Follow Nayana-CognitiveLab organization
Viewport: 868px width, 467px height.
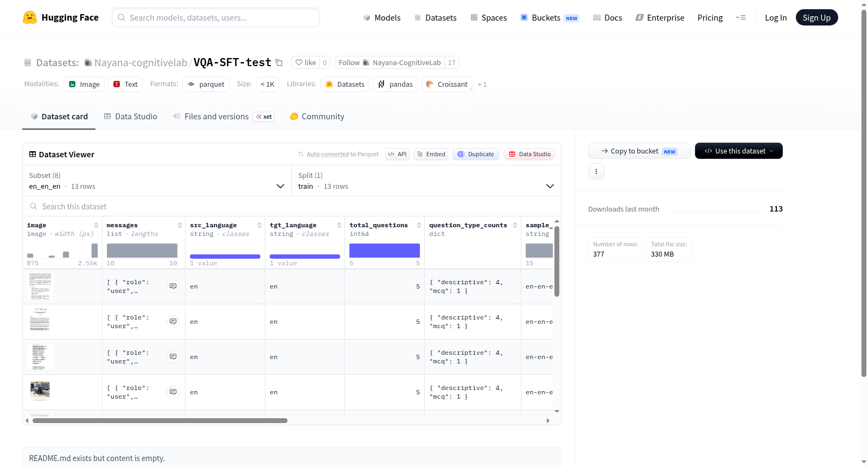(390, 62)
